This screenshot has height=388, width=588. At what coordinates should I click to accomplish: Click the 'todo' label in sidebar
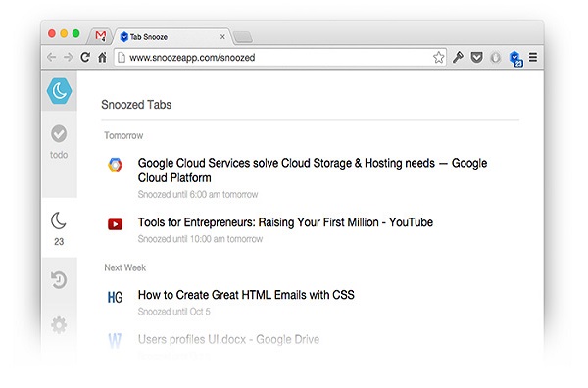(59, 155)
